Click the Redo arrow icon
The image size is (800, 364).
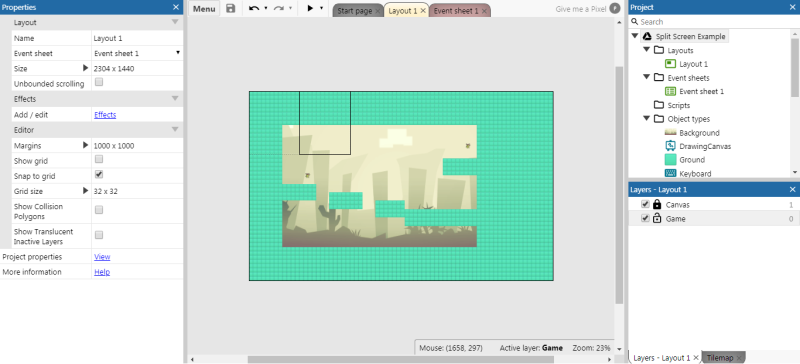(x=279, y=8)
